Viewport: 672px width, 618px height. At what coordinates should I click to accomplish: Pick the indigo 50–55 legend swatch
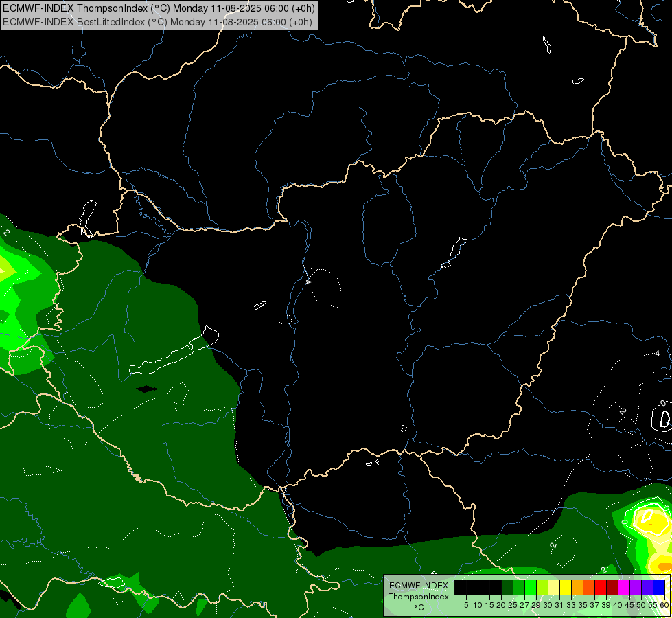click(647, 587)
